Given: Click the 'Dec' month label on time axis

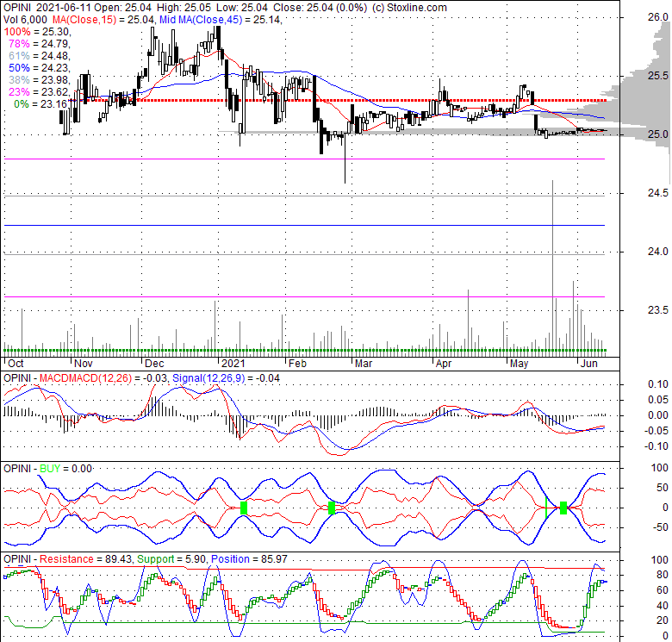Looking at the screenshot, I should [154, 364].
